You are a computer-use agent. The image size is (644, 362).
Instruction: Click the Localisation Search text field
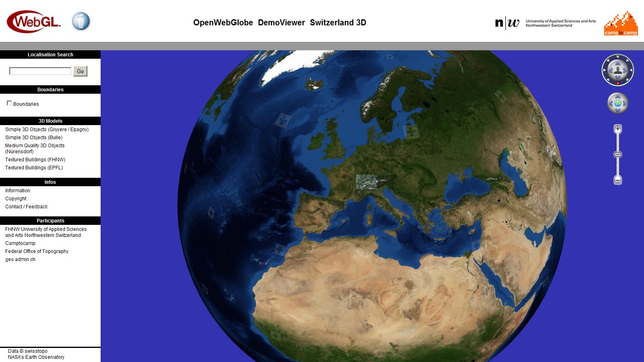tap(40, 71)
